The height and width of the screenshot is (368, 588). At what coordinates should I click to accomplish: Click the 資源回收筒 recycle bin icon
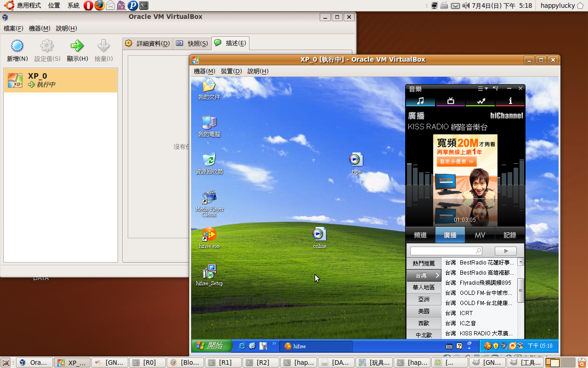[209, 160]
